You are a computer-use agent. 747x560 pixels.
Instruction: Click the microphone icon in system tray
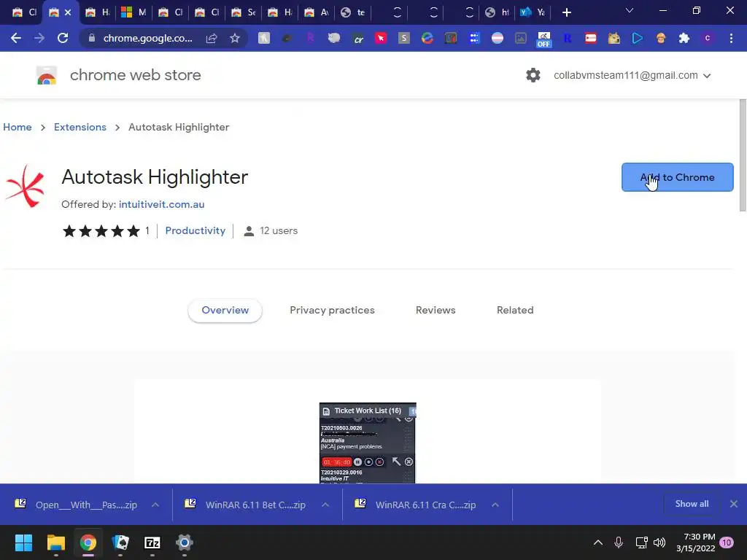coord(619,542)
